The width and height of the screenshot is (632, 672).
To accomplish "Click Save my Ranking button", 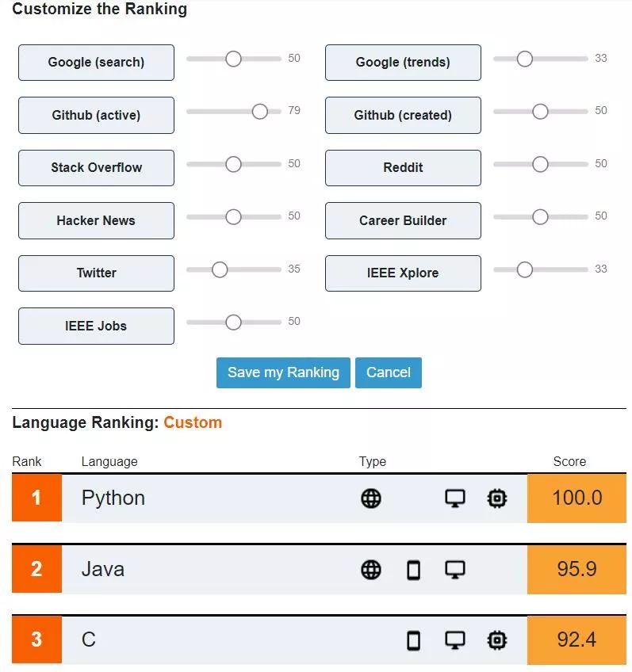I will click(283, 372).
